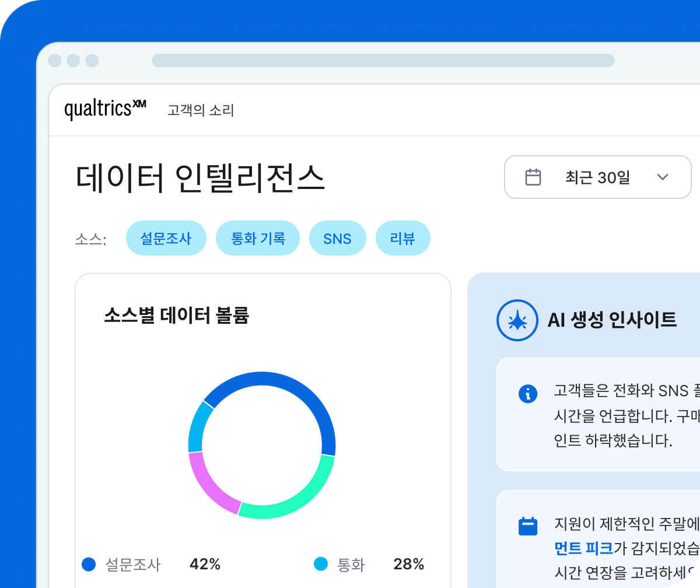The height and width of the screenshot is (588, 700).
Task: Click the AI 생성 인사이트 panel heading
Action: (612, 320)
